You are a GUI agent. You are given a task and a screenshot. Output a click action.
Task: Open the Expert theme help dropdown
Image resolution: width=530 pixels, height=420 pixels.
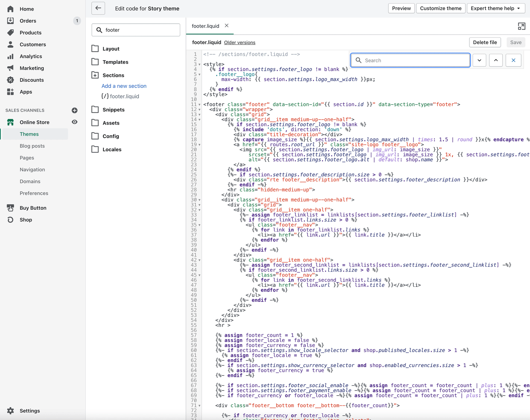click(x=495, y=8)
